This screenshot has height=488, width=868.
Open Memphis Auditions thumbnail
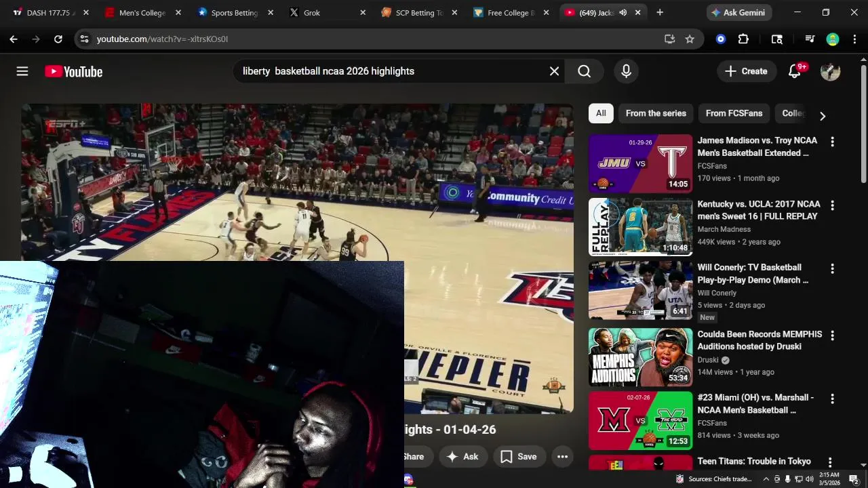click(x=640, y=357)
